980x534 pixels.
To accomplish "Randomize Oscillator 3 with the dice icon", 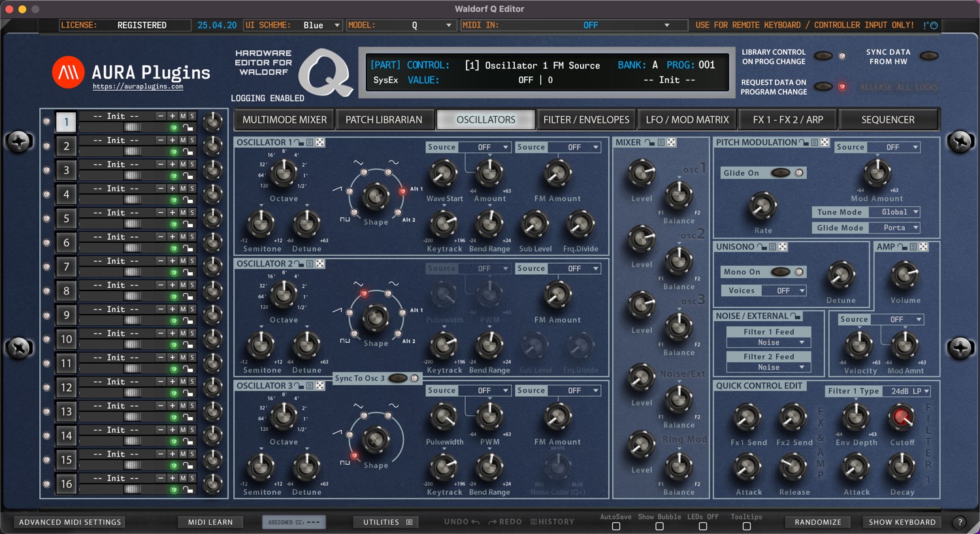I will (320, 386).
